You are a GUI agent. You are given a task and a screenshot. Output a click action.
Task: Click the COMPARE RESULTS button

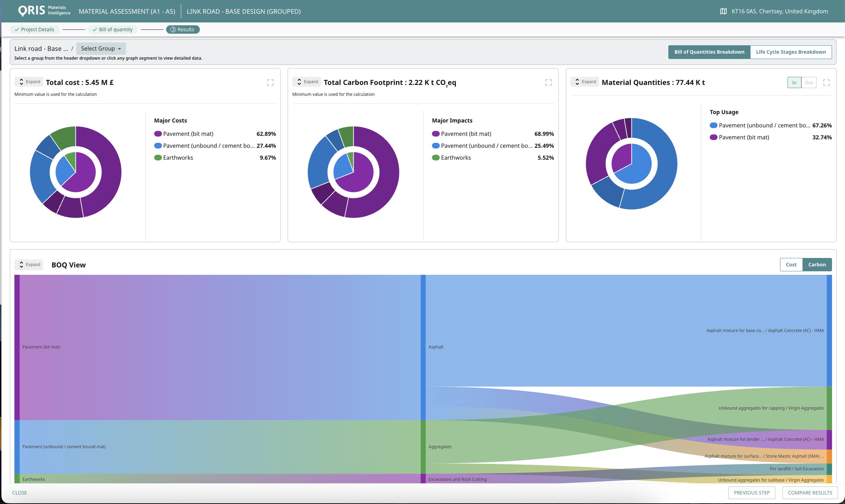pyautogui.click(x=810, y=493)
